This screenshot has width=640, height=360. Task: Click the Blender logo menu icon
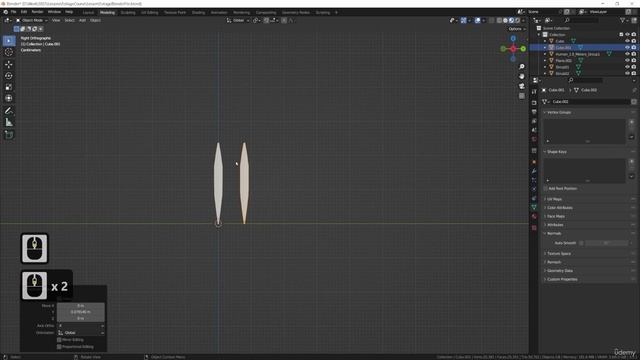5,12
